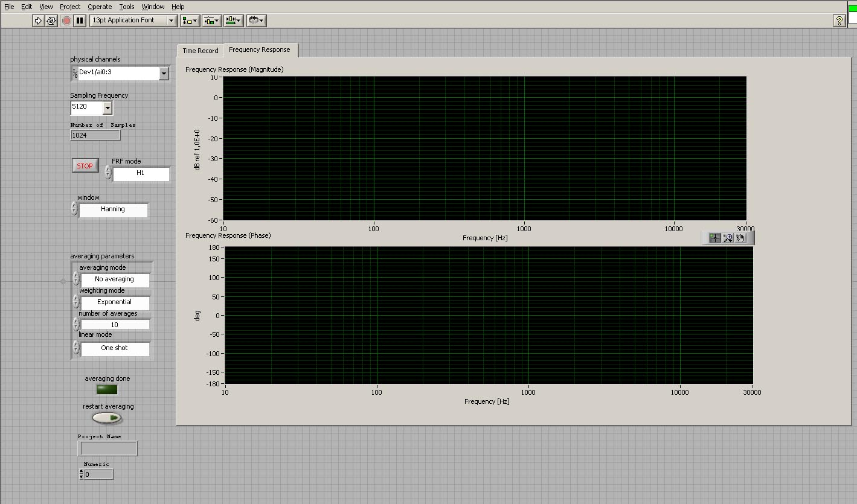Click the Dev1/ai0:3 channel text field
Image resolution: width=857 pixels, height=504 pixels.
coord(119,72)
